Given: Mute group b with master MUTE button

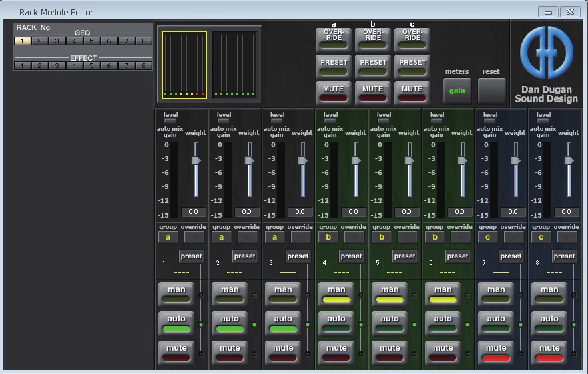Looking at the screenshot, I should tap(373, 93).
